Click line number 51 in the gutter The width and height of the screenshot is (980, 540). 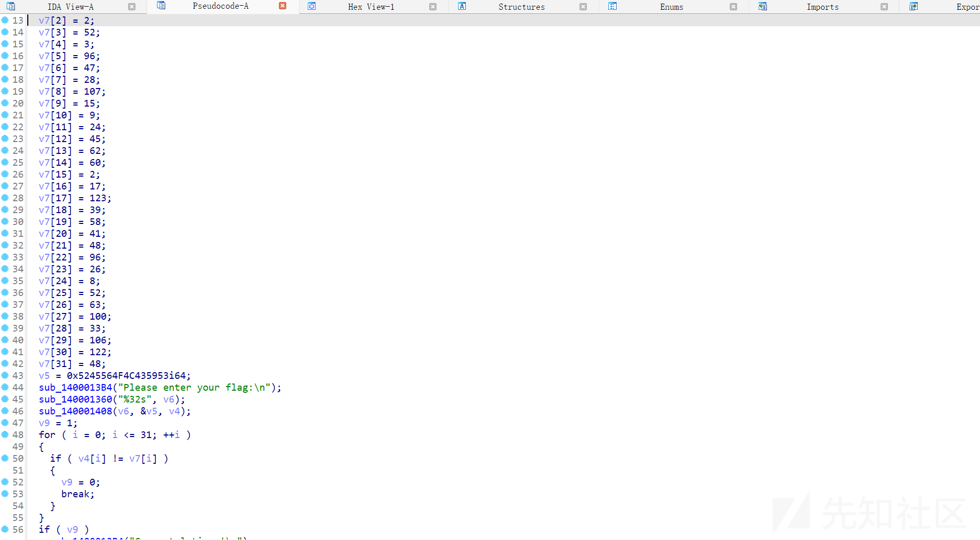pos(18,470)
